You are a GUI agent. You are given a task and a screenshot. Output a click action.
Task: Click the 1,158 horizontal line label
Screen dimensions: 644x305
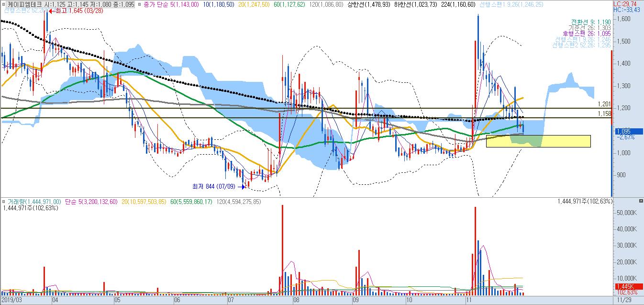(604, 113)
